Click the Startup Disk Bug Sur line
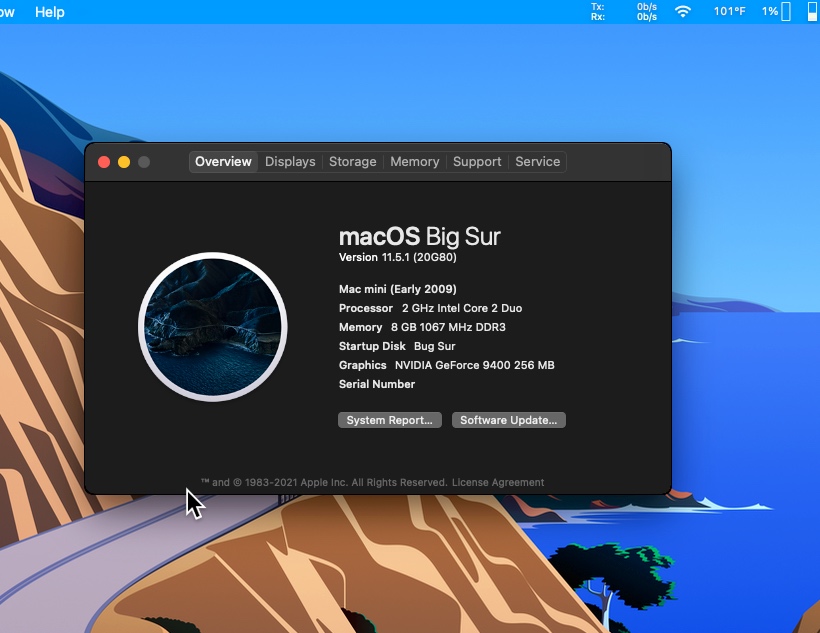 (x=397, y=346)
